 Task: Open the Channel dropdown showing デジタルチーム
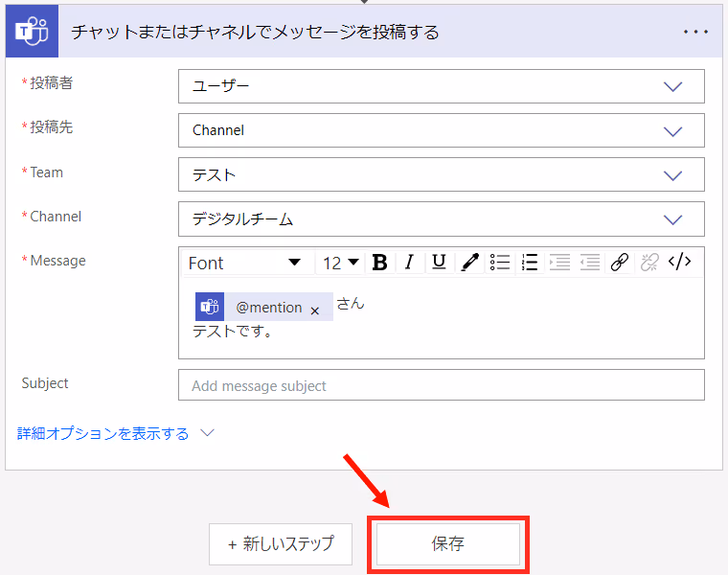(x=441, y=218)
